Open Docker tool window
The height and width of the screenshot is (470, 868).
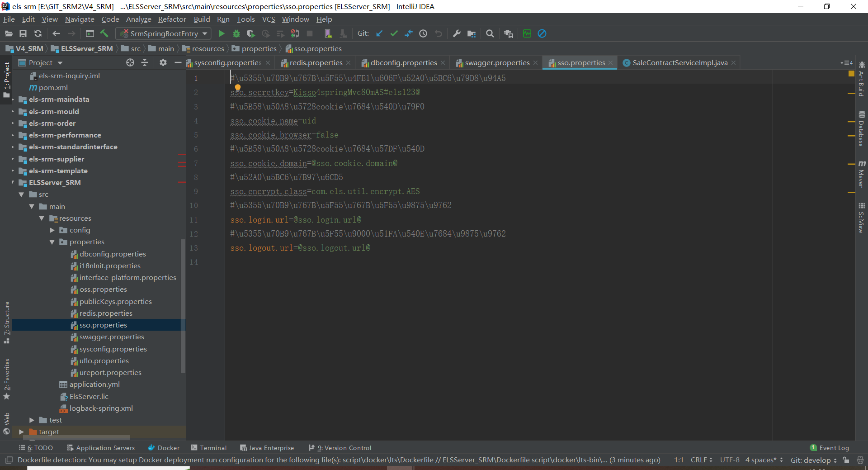tap(164, 448)
